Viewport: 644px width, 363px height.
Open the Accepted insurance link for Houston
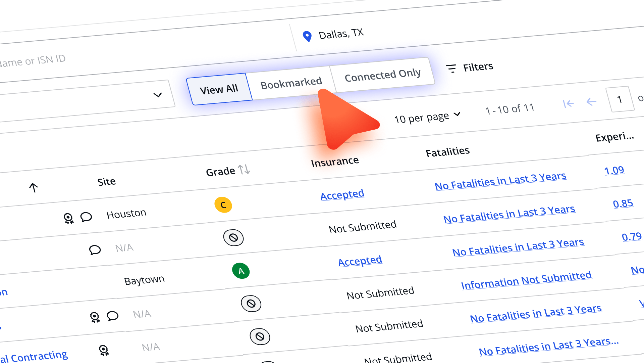(x=342, y=194)
